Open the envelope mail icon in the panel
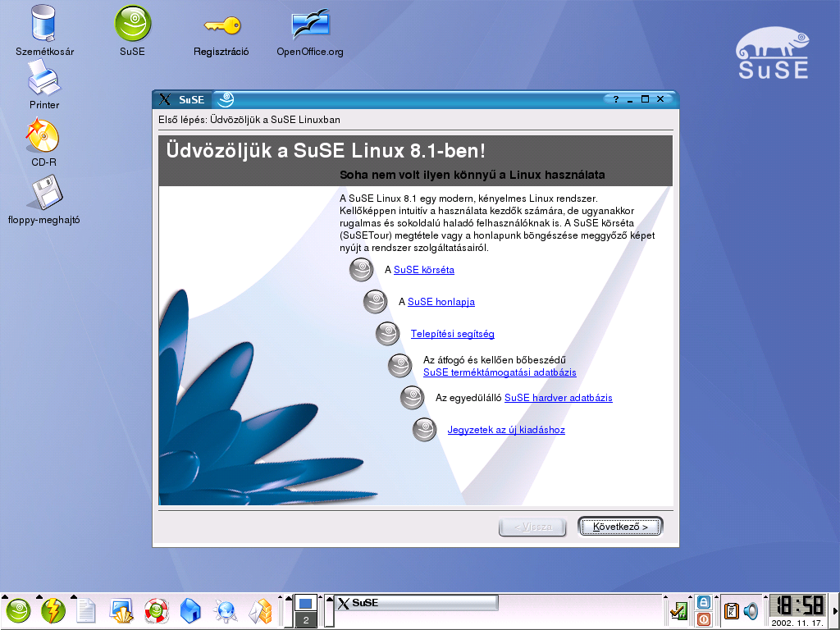This screenshot has height=630, width=840. point(261,611)
